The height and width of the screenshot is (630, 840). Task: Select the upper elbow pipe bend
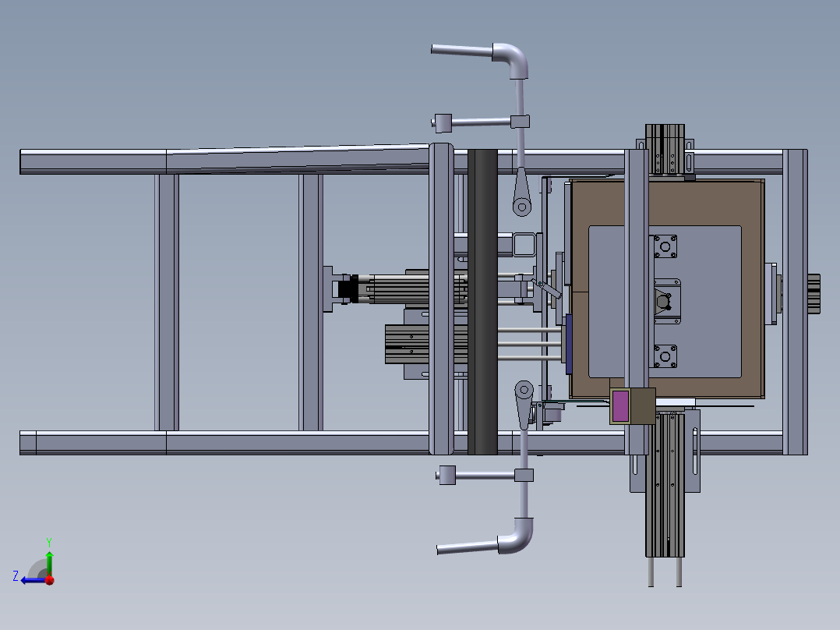[x=511, y=59]
